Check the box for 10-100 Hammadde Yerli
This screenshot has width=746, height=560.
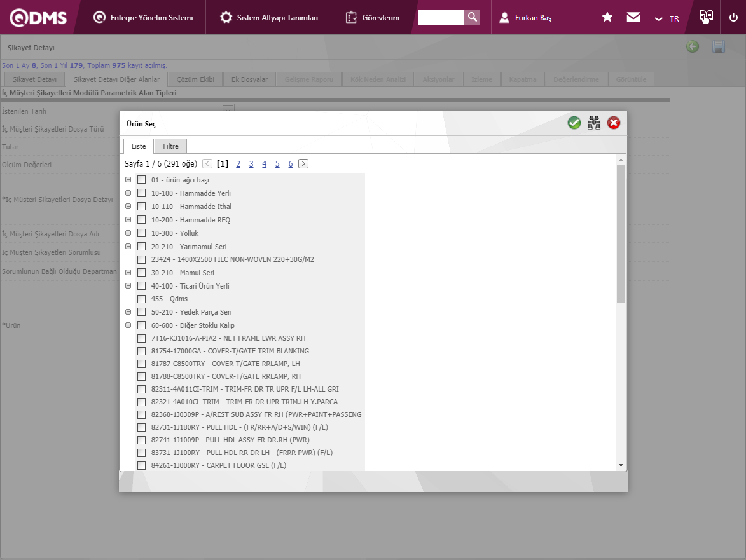coord(141,193)
